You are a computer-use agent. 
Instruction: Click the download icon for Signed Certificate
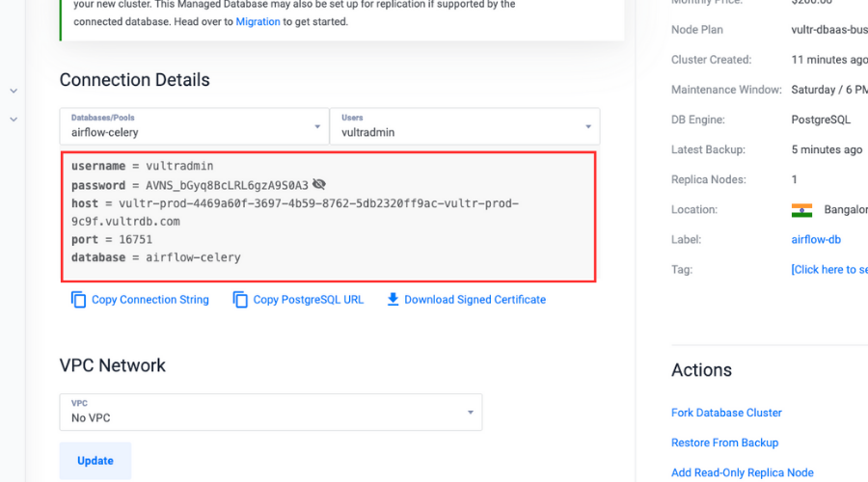coord(393,300)
